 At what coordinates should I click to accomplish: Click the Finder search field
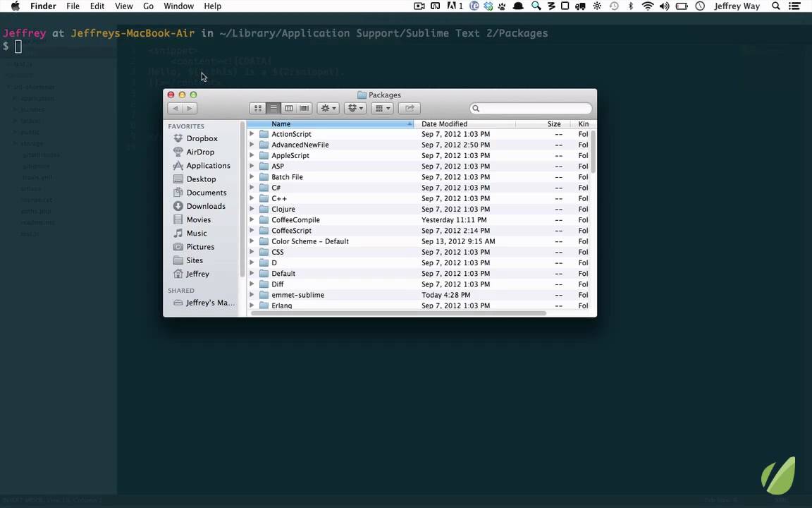tap(531, 109)
